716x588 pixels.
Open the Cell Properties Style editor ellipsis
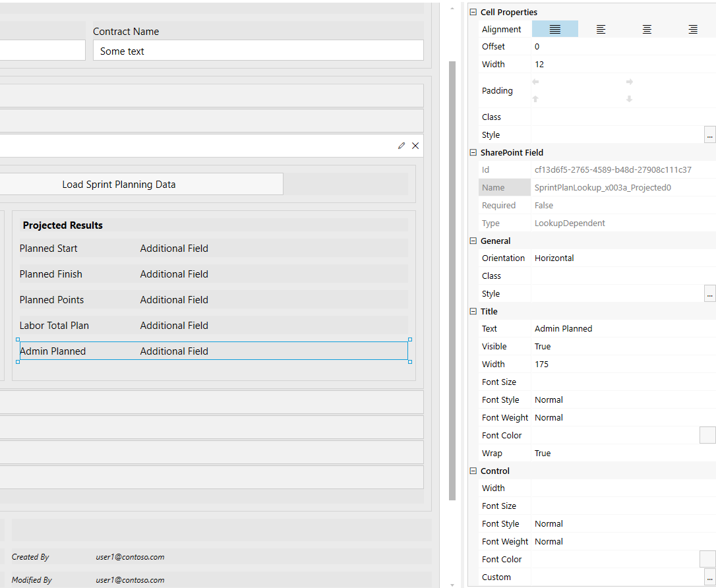coord(709,134)
